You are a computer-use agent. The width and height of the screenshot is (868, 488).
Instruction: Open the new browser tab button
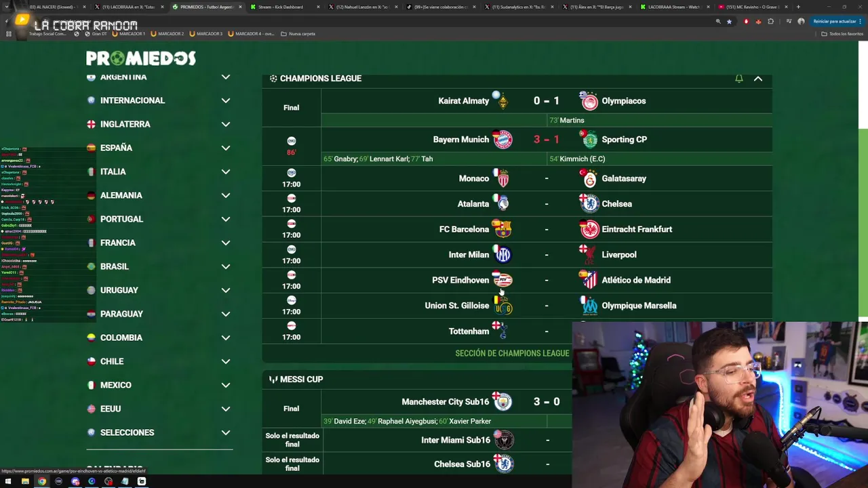(x=798, y=7)
